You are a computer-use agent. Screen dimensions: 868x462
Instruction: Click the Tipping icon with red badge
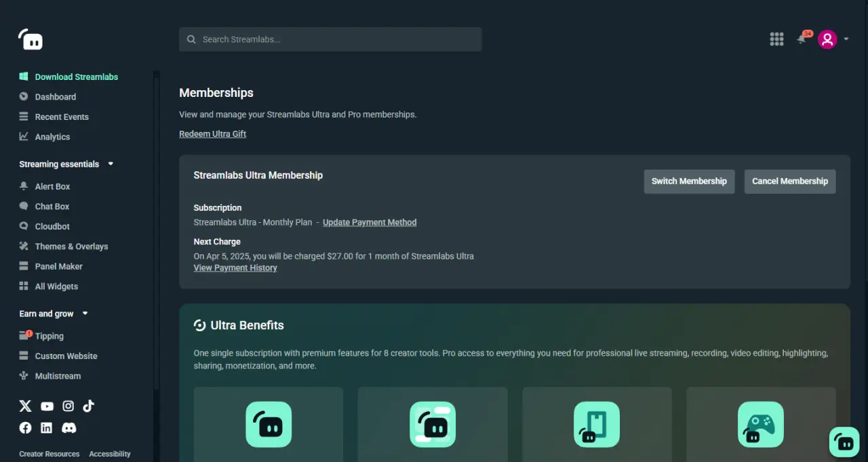pyautogui.click(x=25, y=335)
